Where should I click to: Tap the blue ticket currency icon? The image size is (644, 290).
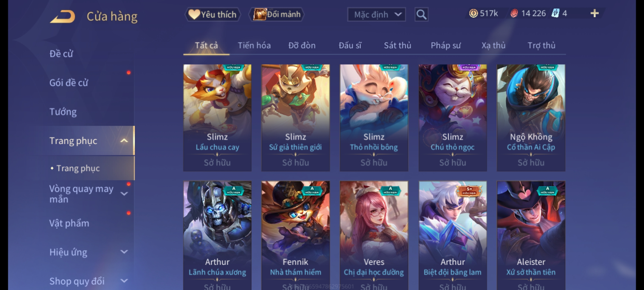(x=555, y=13)
